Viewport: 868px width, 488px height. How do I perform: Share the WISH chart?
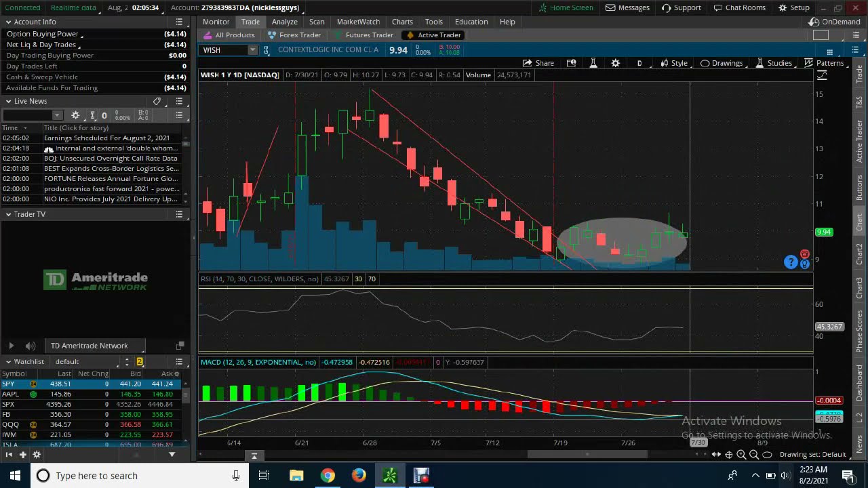pos(538,63)
